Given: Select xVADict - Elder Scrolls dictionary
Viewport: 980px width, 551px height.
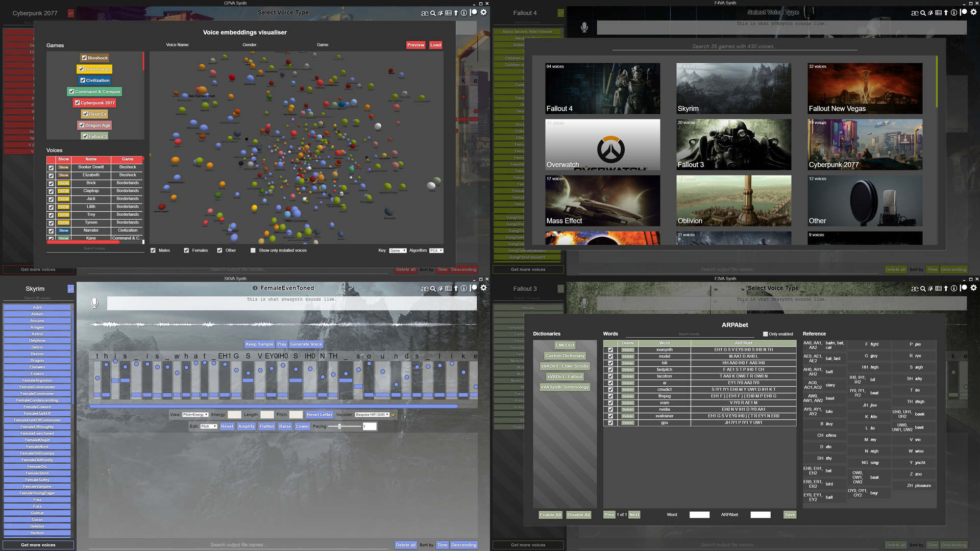Looking at the screenshot, I should 565,366.
